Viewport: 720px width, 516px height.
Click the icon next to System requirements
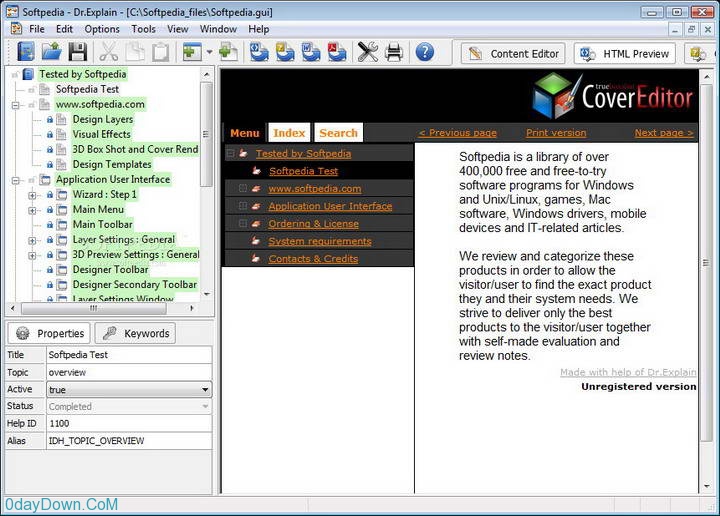[256, 241]
